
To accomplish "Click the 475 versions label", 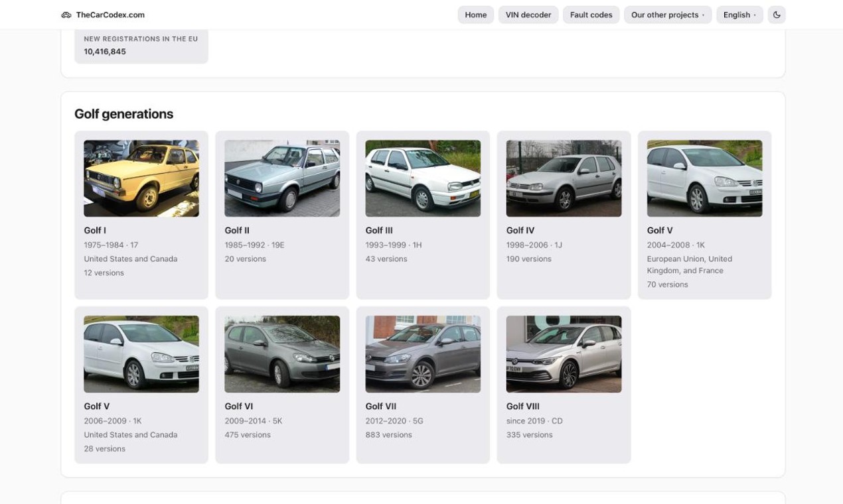I will 248,434.
